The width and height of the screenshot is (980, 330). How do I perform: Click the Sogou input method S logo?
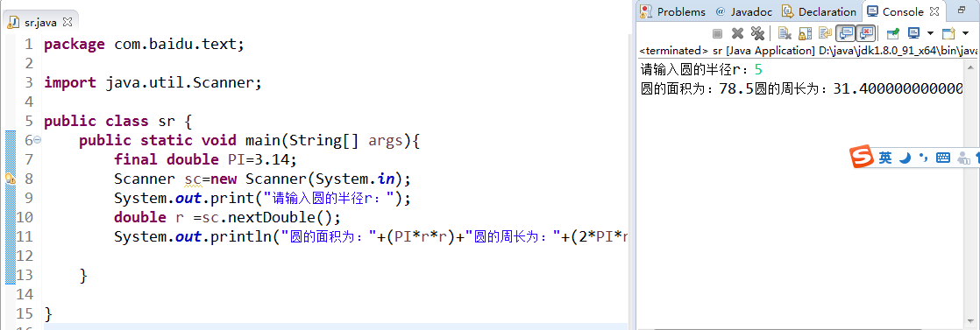tap(862, 158)
